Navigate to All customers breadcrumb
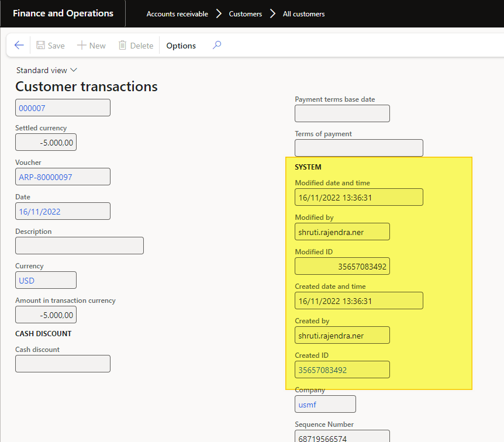 (x=303, y=13)
